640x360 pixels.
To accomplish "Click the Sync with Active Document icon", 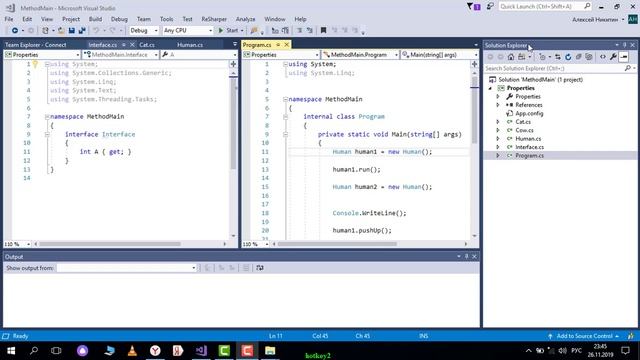I will 558,57.
